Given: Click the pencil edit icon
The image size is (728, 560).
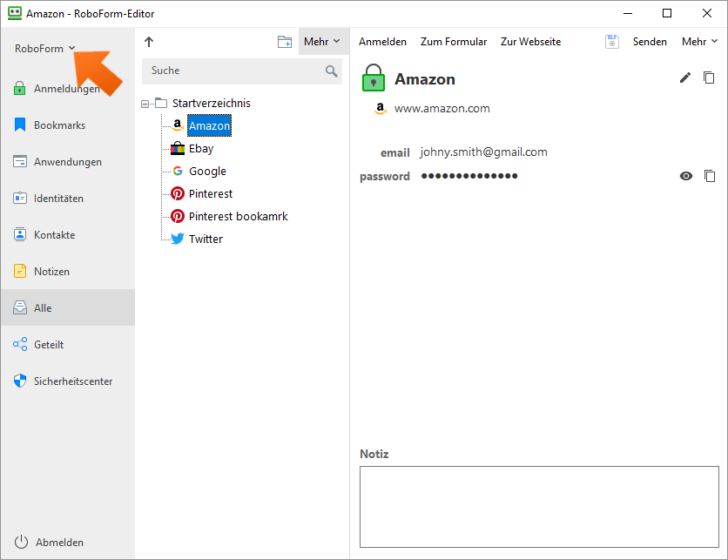Looking at the screenshot, I should pyautogui.click(x=684, y=78).
